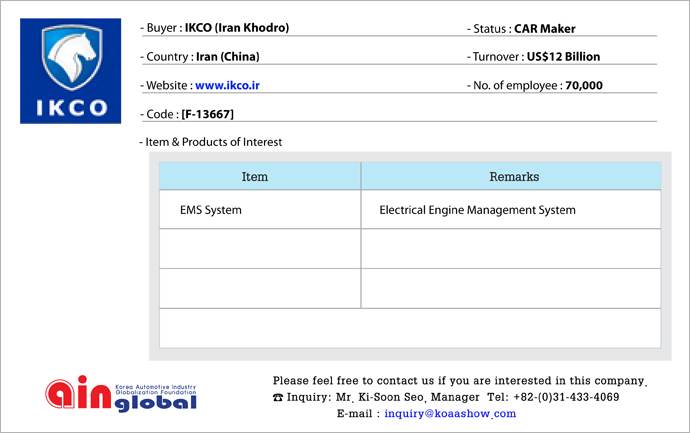Image resolution: width=690 pixels, height=433 pixels.
Task: Click the telephone icon before Inquiry
Action: (x=278, y=397)
